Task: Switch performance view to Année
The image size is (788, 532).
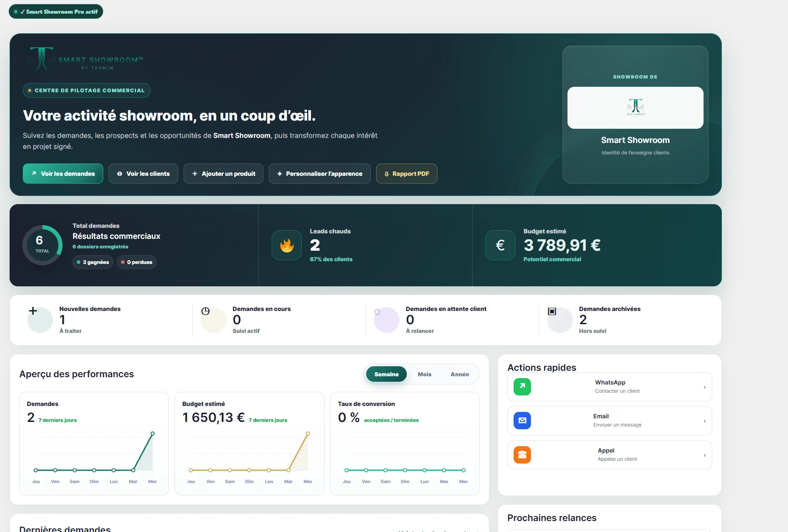Action: click(460, 374)
